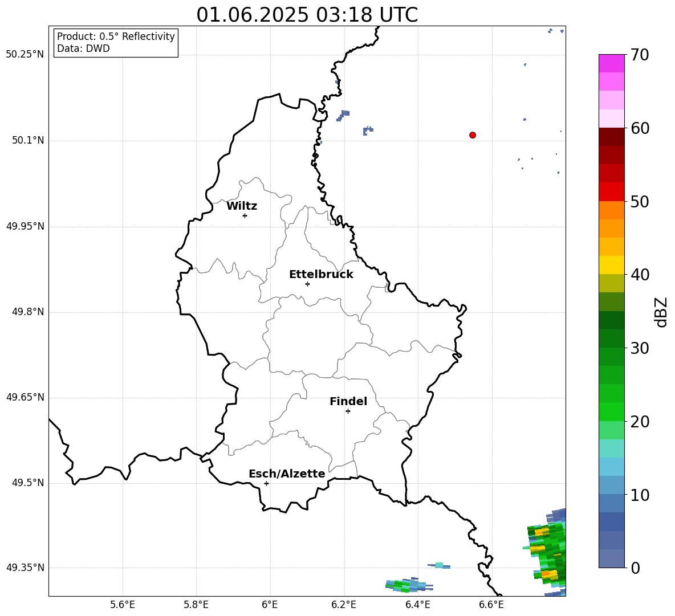The height and width of the screenshot is (616, 675).
Task: Click the dBZ colorbar label
Action: tap(661, 312)
